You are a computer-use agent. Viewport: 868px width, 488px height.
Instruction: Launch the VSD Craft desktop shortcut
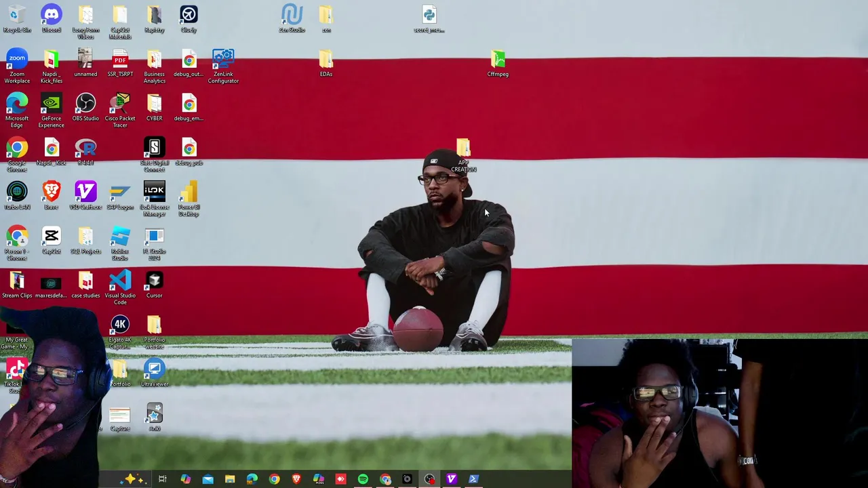85,196
